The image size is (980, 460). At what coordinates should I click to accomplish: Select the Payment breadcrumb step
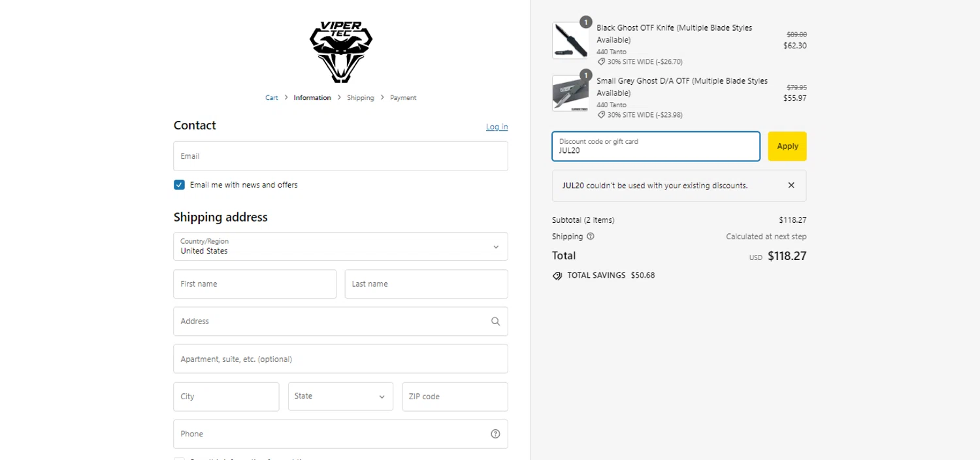click(403, 98)
